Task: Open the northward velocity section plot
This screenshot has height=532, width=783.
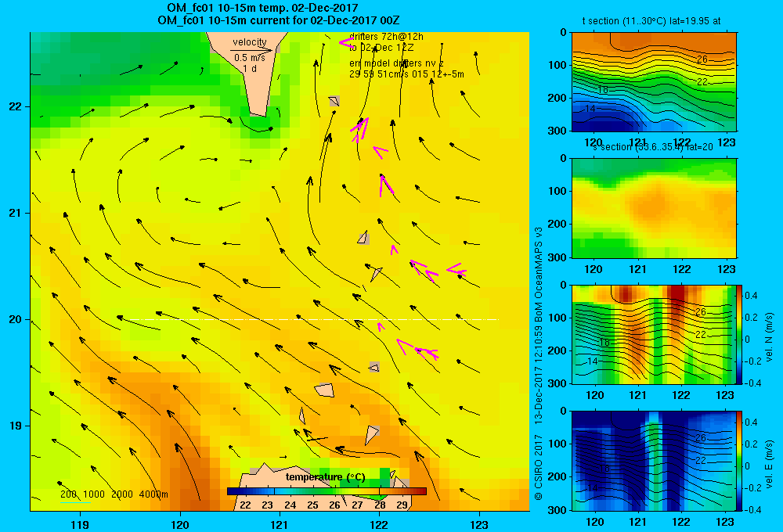Action: pyautogui.click(x=654, y=334)
